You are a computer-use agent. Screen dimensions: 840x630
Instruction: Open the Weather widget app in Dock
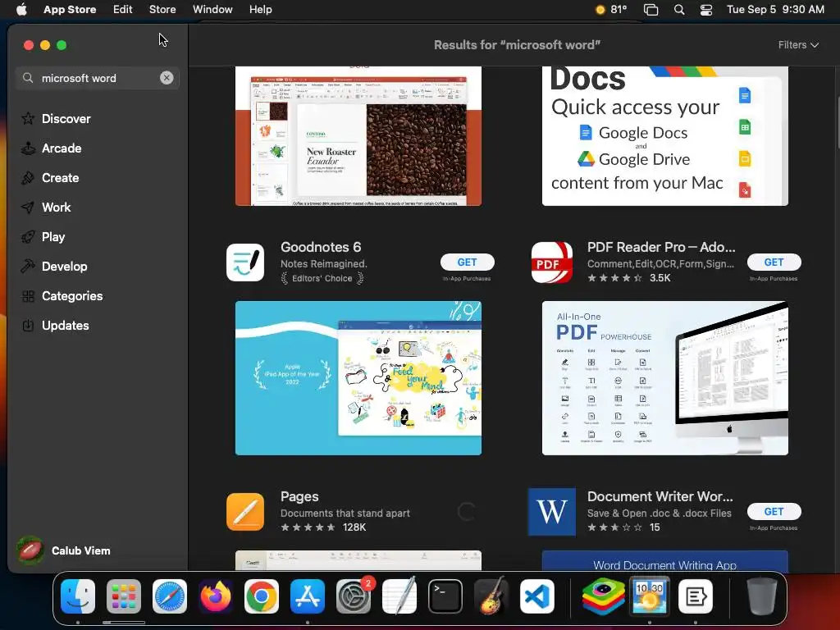(x=650, y=596)
